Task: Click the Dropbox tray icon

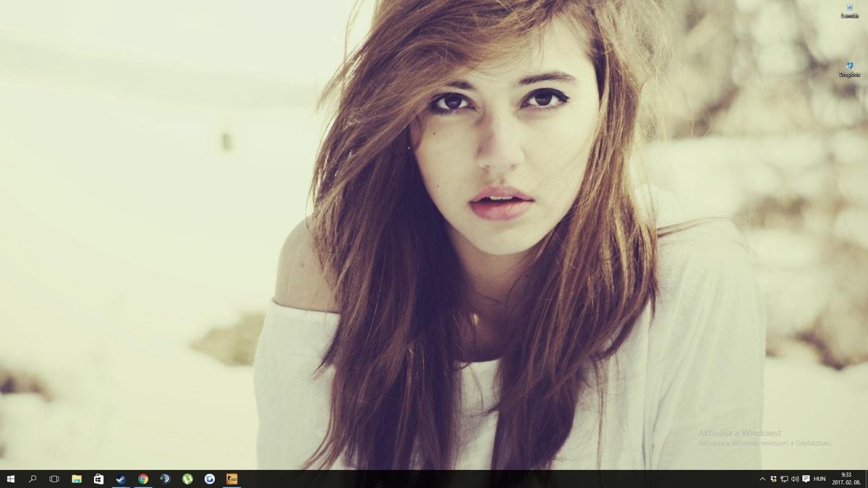Action: point(773,479)
